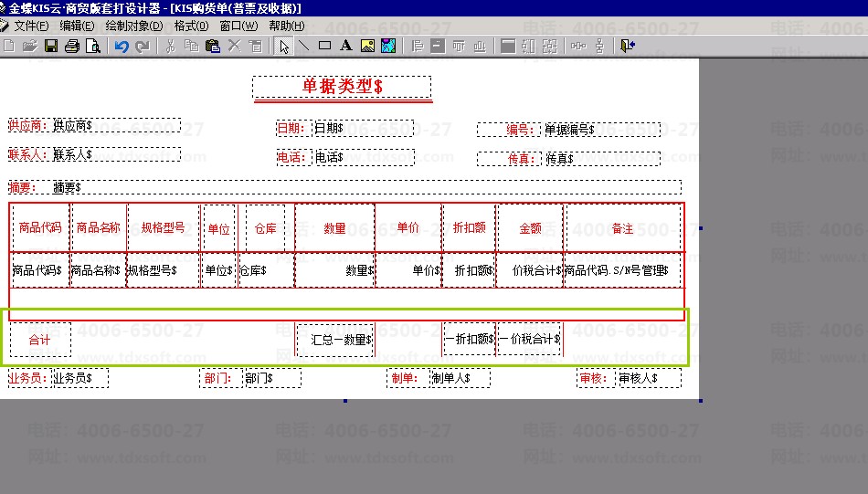Undo the last action
The height and width of the screenshot is (494, 868).
(122, 46)
